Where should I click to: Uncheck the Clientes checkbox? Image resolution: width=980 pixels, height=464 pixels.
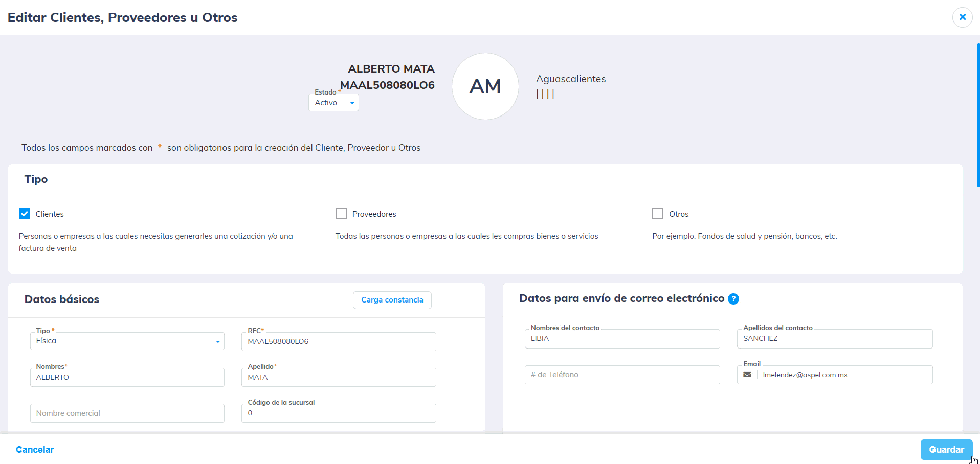pos(25,214)
